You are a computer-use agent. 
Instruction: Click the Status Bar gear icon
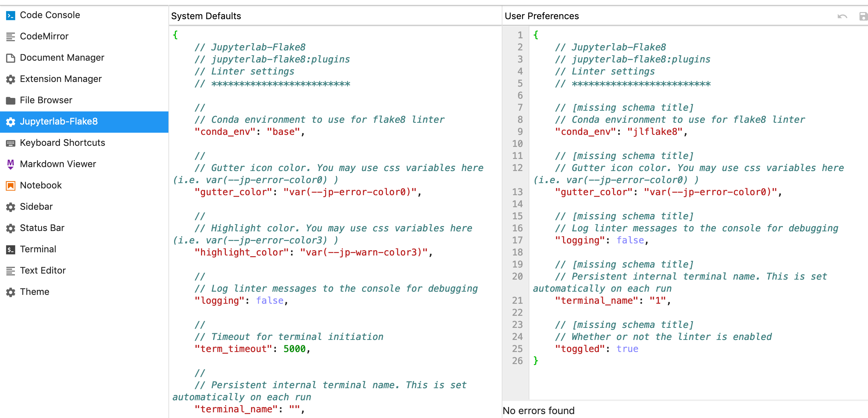(x=11, y=228)
